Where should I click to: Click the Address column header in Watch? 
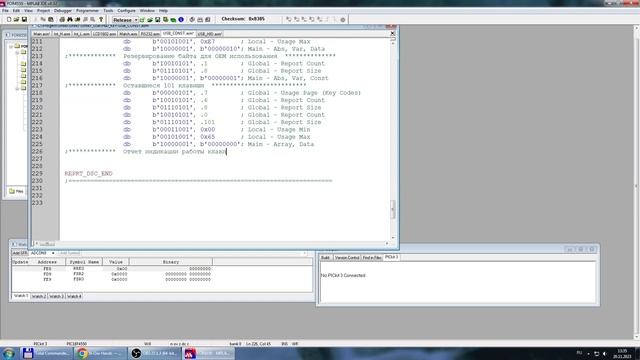[x=47, y=262]
